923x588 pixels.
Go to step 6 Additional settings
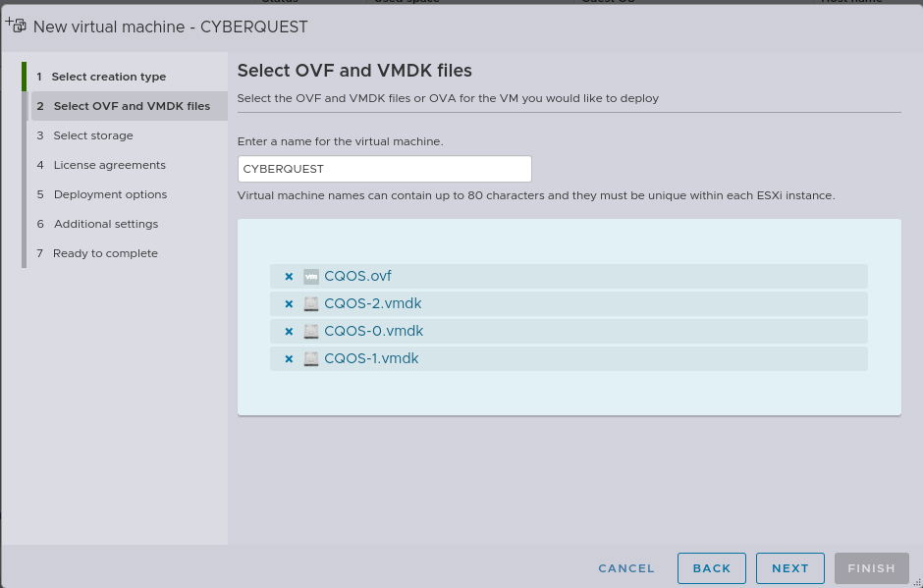106,224
